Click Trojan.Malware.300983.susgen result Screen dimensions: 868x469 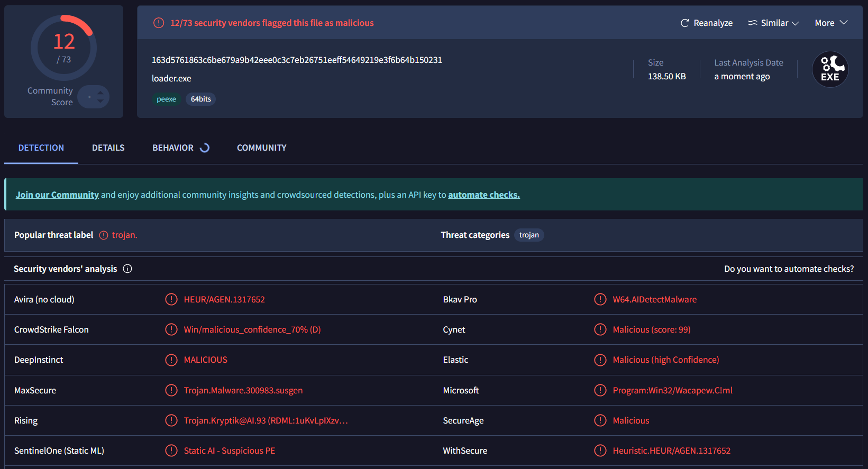click(x=243, y=390)
